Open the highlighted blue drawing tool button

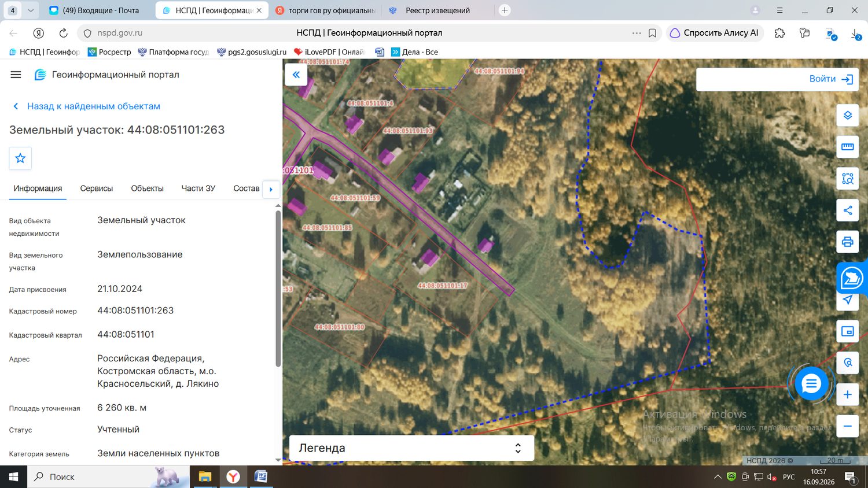[x=852, y=278]
